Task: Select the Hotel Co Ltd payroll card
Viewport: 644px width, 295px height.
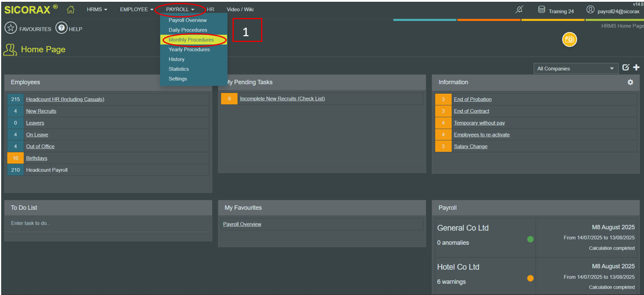Action: pos(536,276)
